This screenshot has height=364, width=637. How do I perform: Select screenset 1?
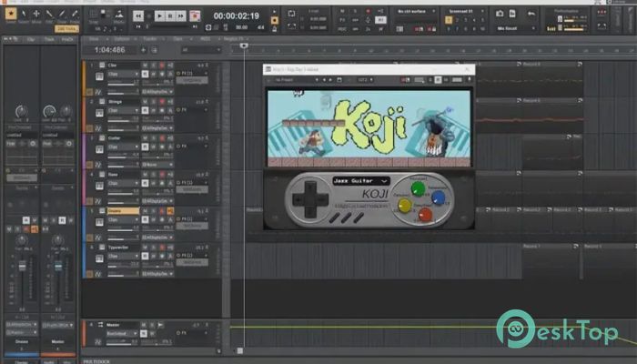pyautogui.click(x=449, y=20)
